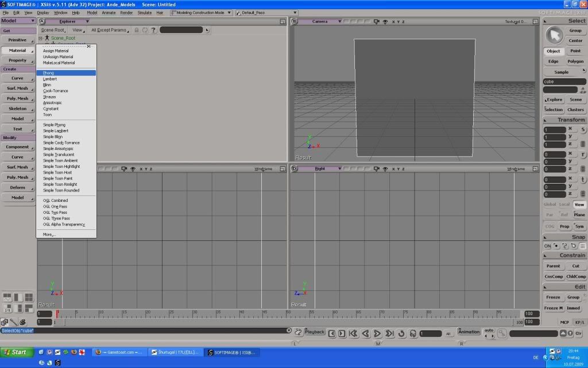
Task: Click the go to first frame icon
Action: click(353, 333)
